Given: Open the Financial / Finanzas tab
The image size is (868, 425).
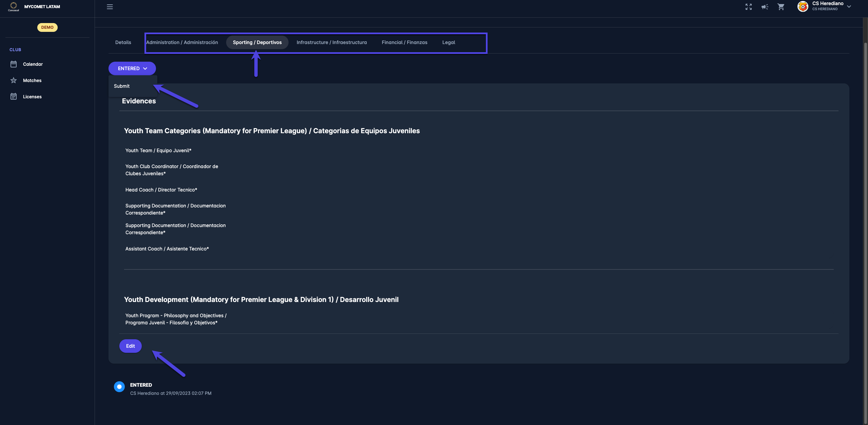Looking at the screenshot, I should coord(404,42).
